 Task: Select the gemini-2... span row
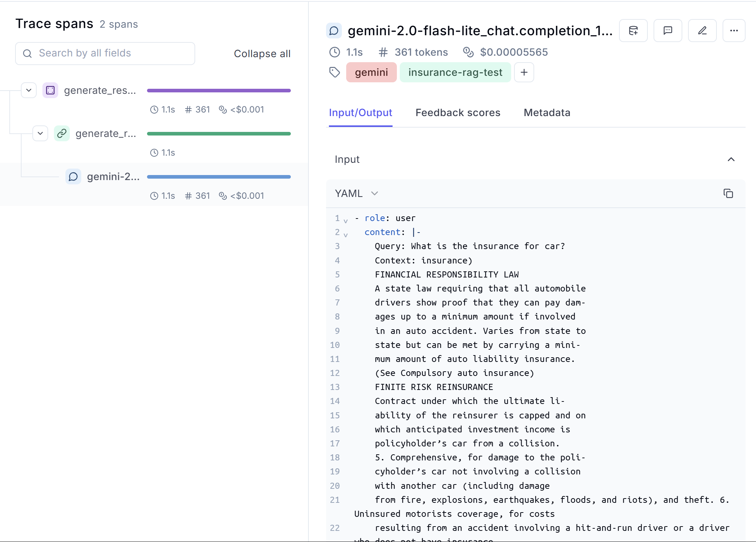point(154,185)
